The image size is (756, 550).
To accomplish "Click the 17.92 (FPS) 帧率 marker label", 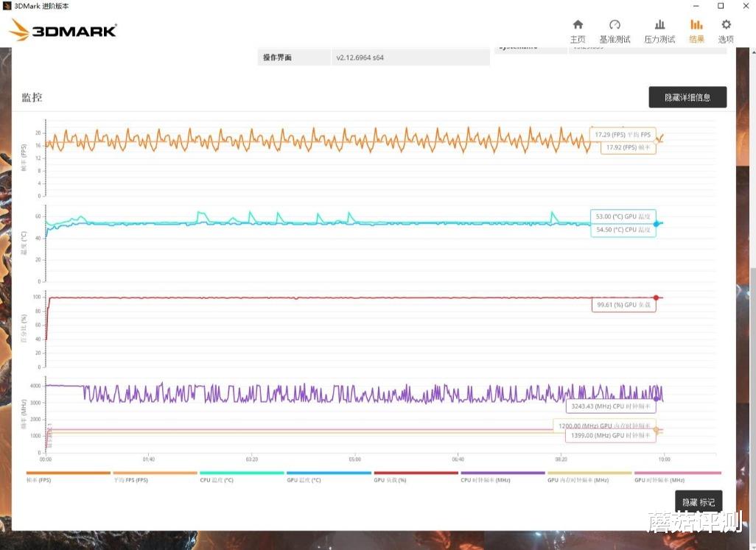I will (x=629, y=147).
